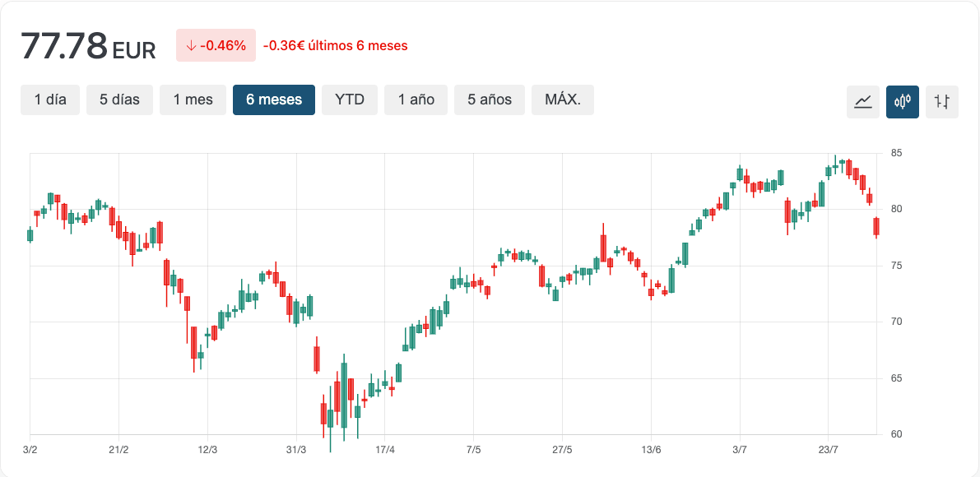This screenshot has width=980, height=477.
Task: Switch to YTD range
Action: pos(350,100)
